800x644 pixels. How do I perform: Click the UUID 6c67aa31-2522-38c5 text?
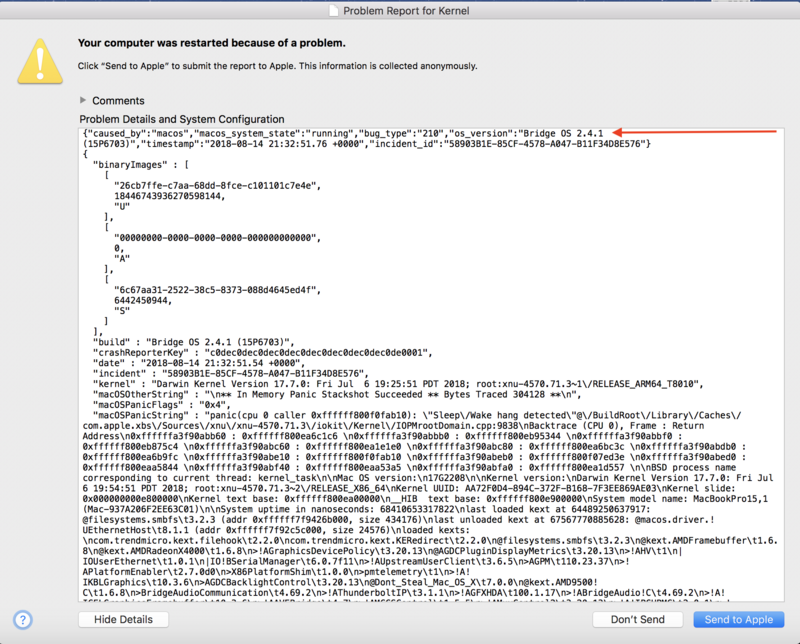click(x=217, y=290)
